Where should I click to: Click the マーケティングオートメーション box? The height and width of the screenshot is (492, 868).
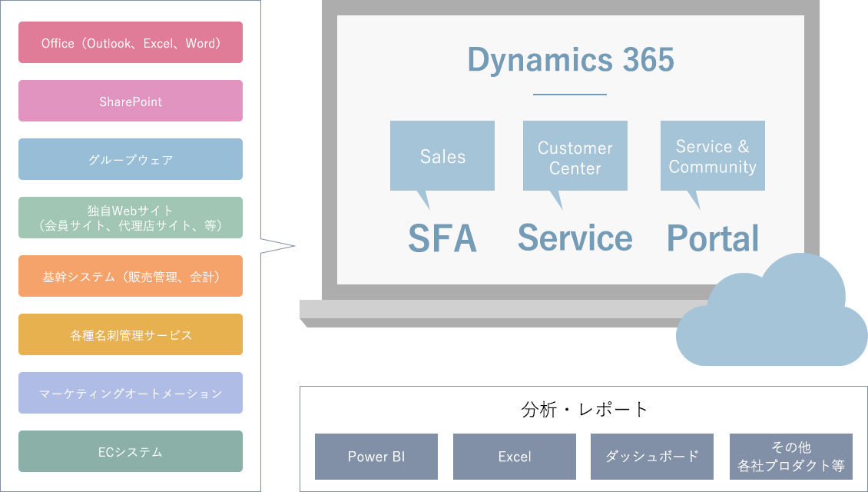coord(131,393)
